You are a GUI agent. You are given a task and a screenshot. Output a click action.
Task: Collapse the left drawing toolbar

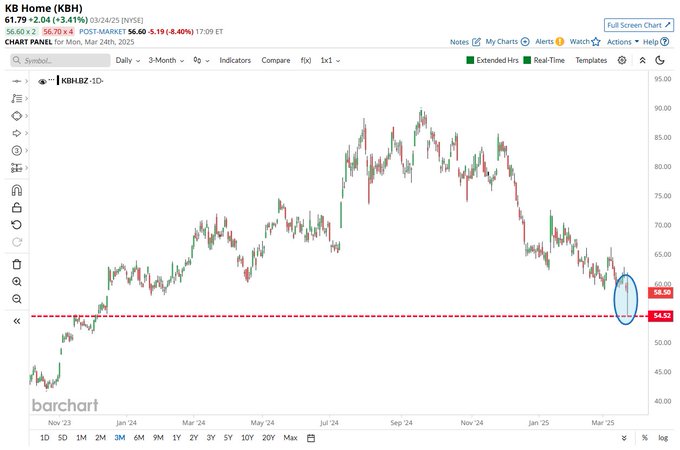(16, 321)
